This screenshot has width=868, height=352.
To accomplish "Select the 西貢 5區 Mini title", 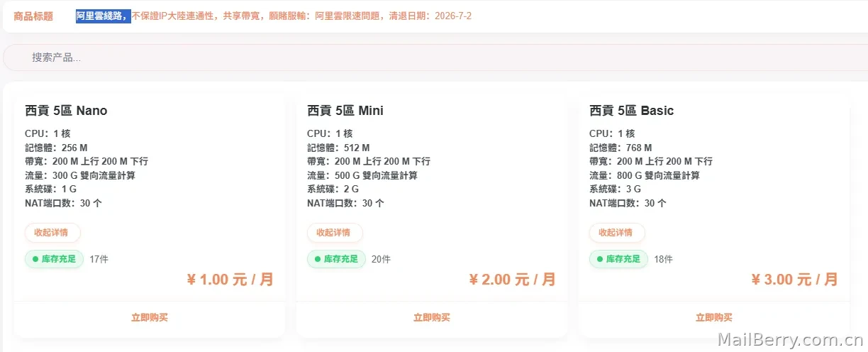I will pos(345,111).
